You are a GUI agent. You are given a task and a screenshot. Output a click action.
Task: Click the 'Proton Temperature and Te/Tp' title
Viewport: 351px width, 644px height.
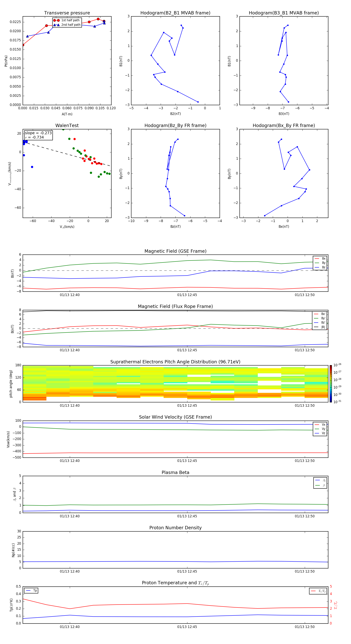click(175, 583)
